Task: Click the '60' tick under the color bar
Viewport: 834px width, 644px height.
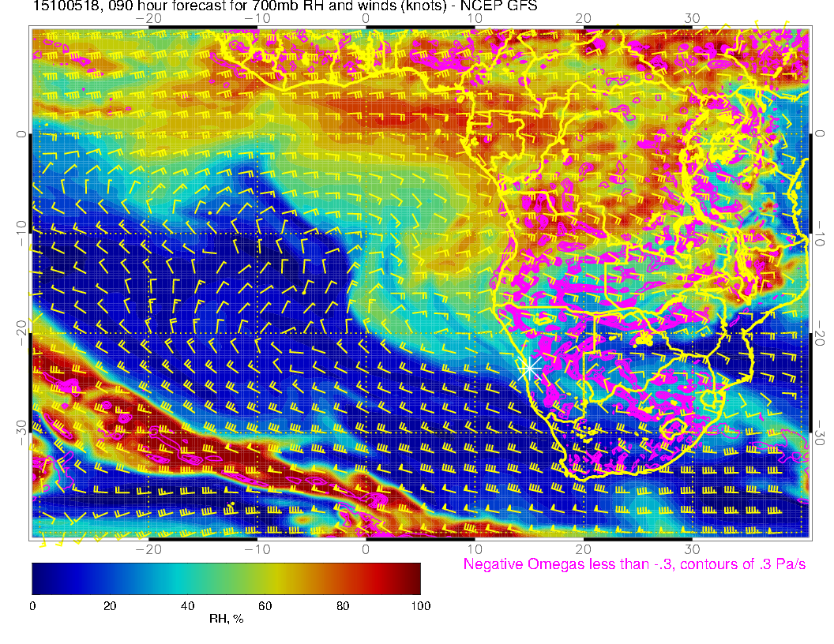Action: pyautogui.click(x=265, y=606)
